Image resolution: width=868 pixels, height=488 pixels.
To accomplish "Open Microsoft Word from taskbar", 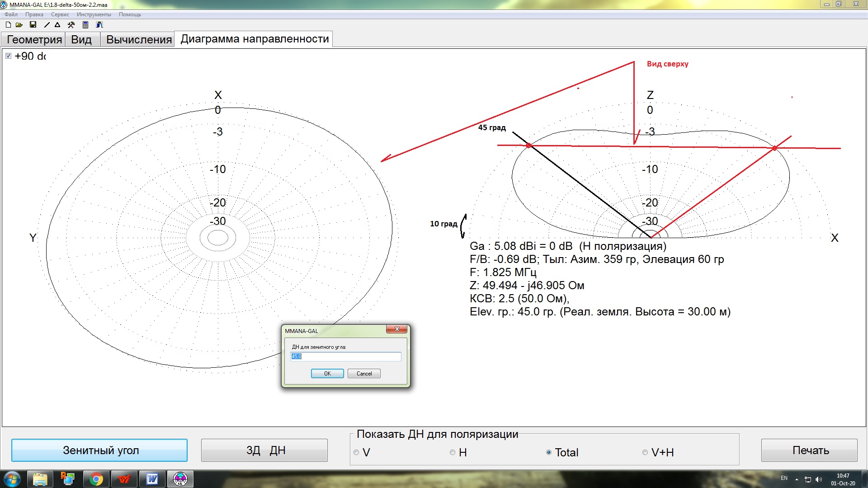I will 152,479.
